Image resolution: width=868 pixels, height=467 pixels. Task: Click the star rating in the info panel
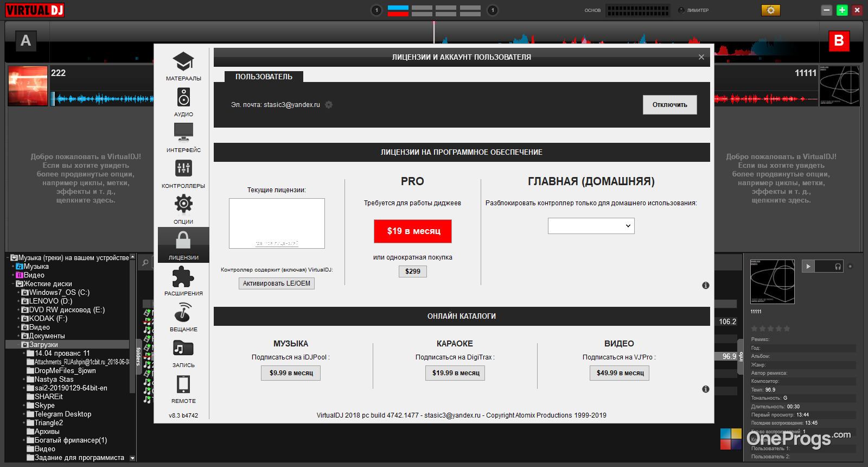(770, 329)
